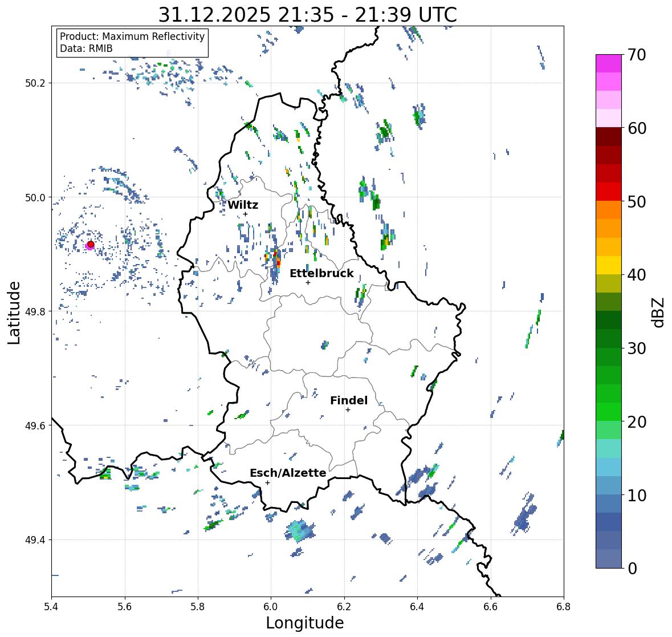672x637 pixels.
Task: Click the 49.8 latitude tick label
Action: (x=35, y=311)
